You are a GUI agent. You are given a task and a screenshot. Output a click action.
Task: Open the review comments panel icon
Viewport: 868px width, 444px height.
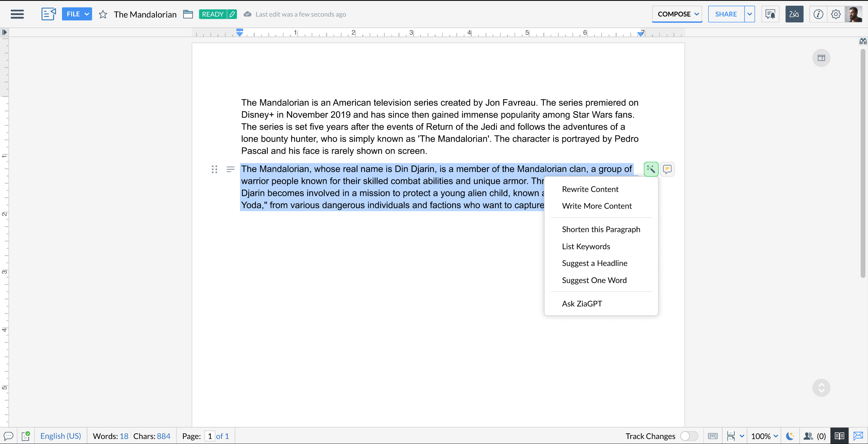click(x=770, y=14)
